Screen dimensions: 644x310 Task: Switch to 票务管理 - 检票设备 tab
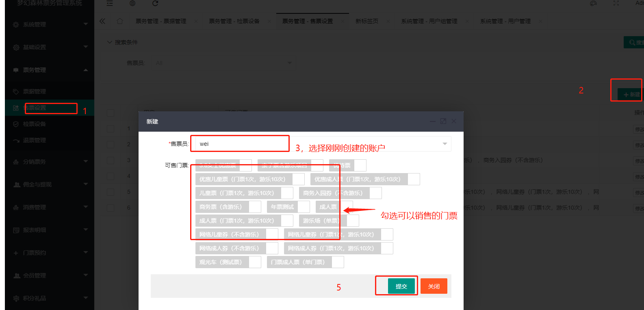pyautogui.click(x=234, y=21)
